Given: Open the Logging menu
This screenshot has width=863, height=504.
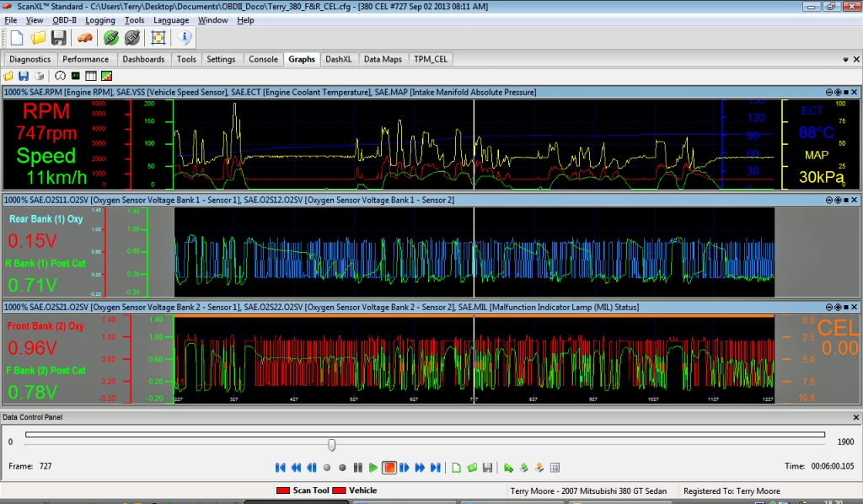Looking at the screenshot, I should coord(100,20).
